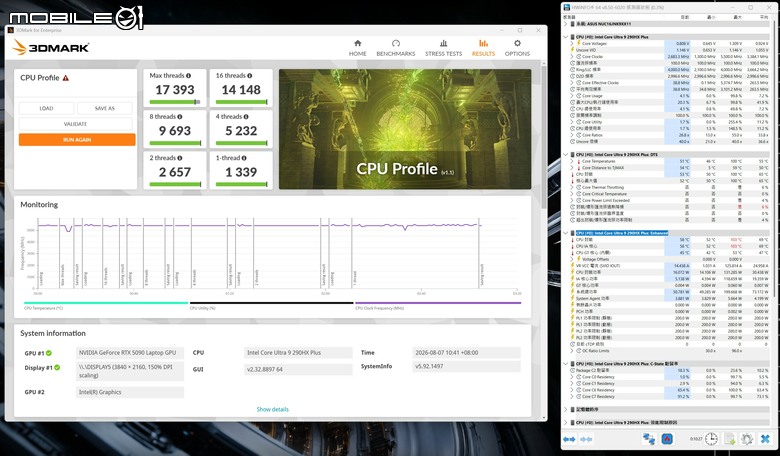The image size is (780, 456).
Task: Reset HWiNFO timer via clock icon
Action: 711,439
